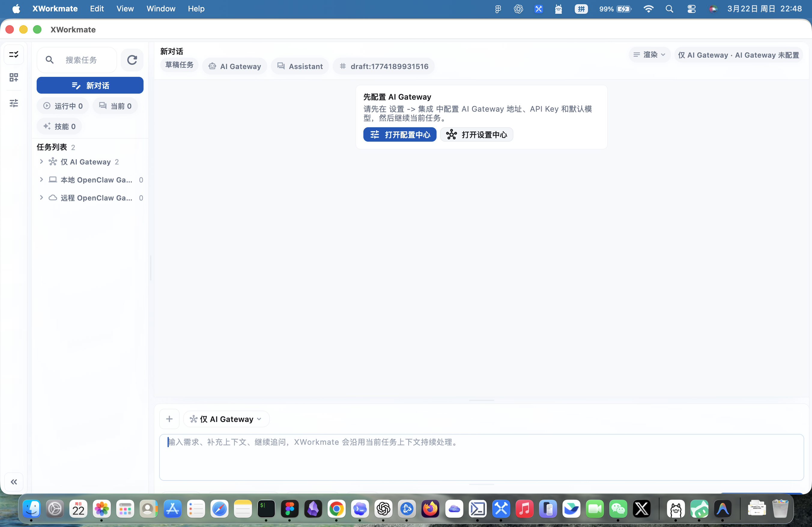Screen dimensions: 812x527
Task: Open Google Chrome from the Dock
Action: coord(336,509)
